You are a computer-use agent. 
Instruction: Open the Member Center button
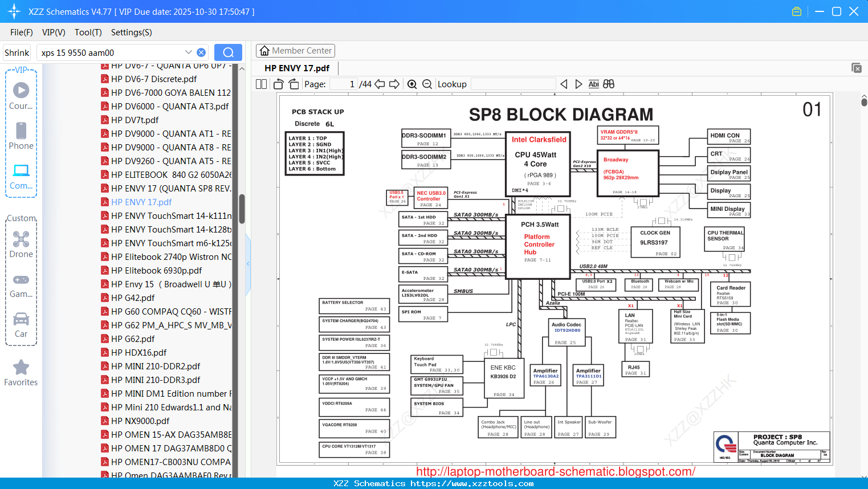[x=295, y=51]
